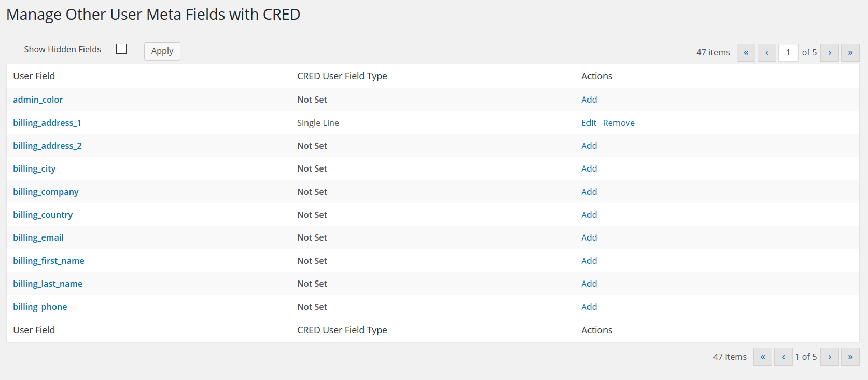The height and width of the screenshot is (380, 868).
Task: Click the Apply button
Action: tap(162, 51)
